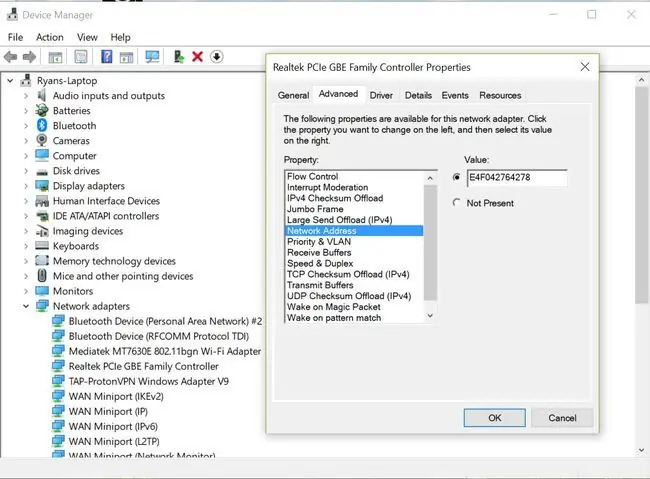Click the Display adapters icon
This screenshot has width=650, height=479.
pos(42,185)
